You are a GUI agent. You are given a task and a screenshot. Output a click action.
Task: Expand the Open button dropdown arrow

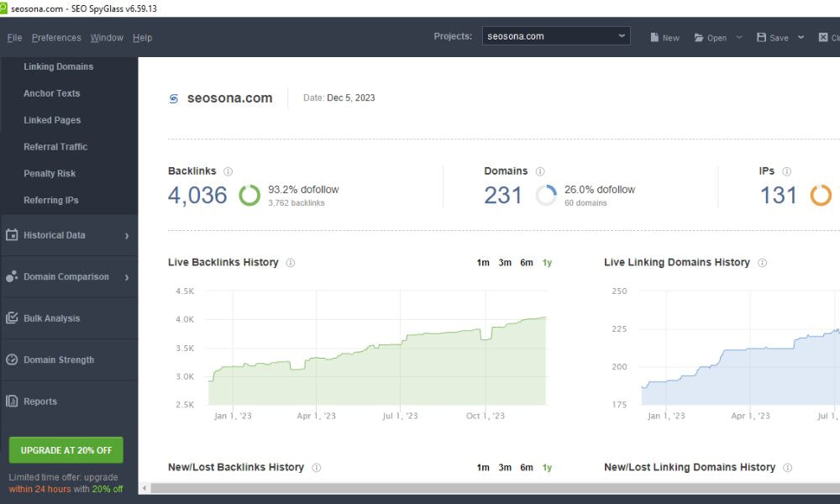click(x=739, y=38)
